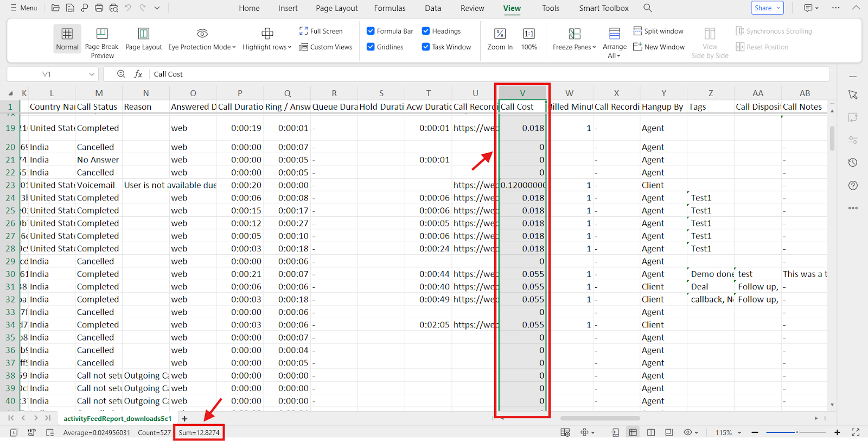Image resolution: width=868 pixels, height=441 pixels.
Task: Open Page Break Preview
Action: tap(102, 42)
